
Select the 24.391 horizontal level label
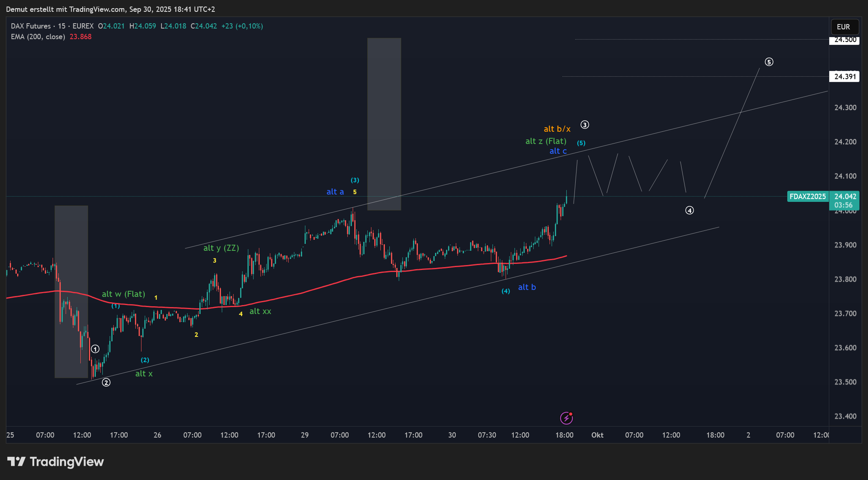pos(845,77)
